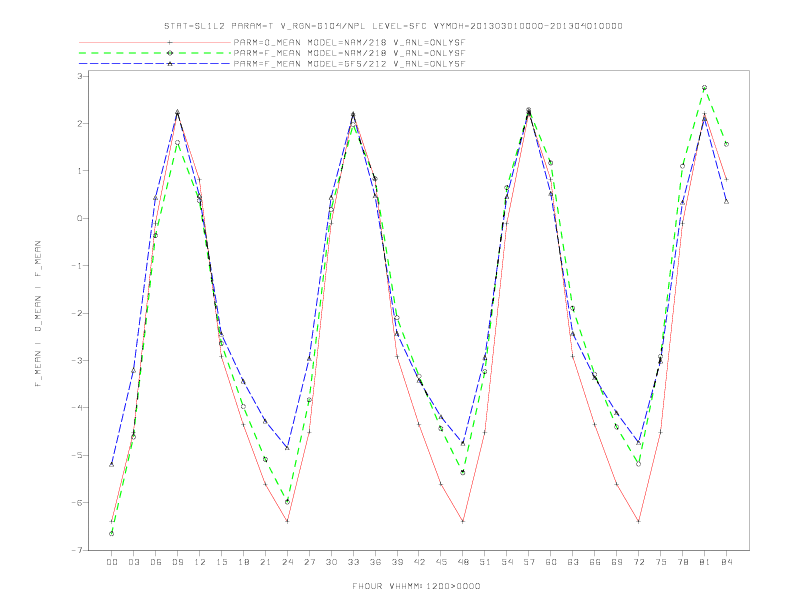Click the blue triangle marker at hour 00

click(112, 465)
